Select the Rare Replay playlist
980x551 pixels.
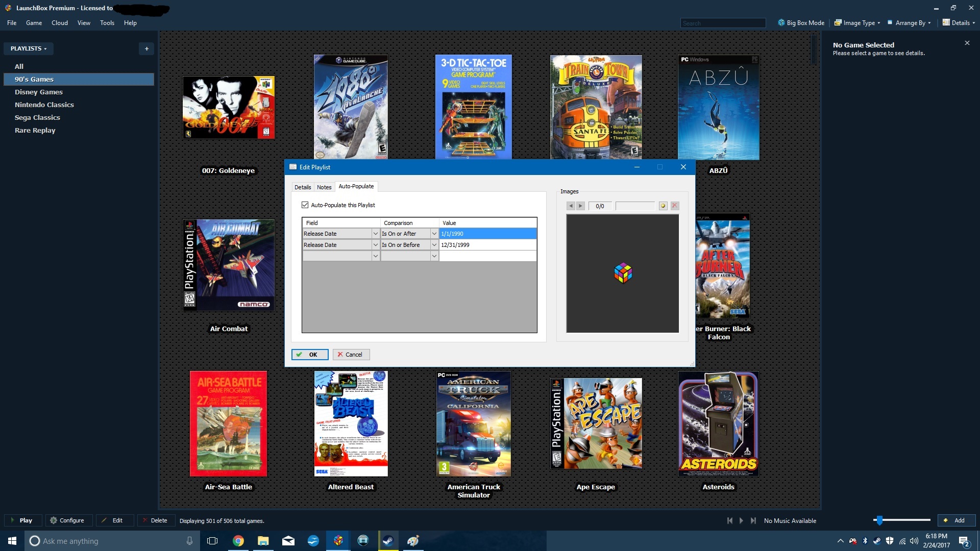pos(79,130)
